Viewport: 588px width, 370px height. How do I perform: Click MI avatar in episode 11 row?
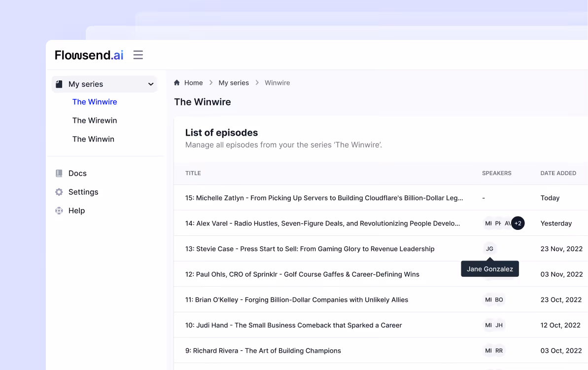click(488, 300)
